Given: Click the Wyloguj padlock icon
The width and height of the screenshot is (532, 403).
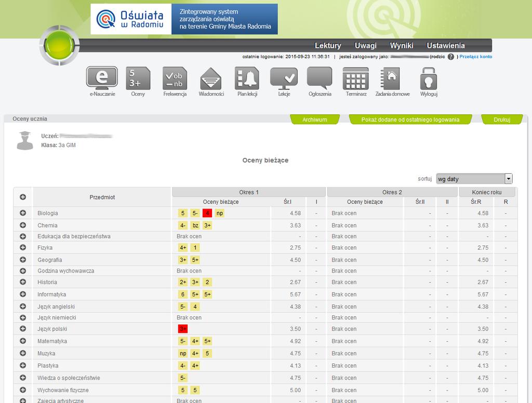Looking at the screenshot, I should tap(429, 79).
